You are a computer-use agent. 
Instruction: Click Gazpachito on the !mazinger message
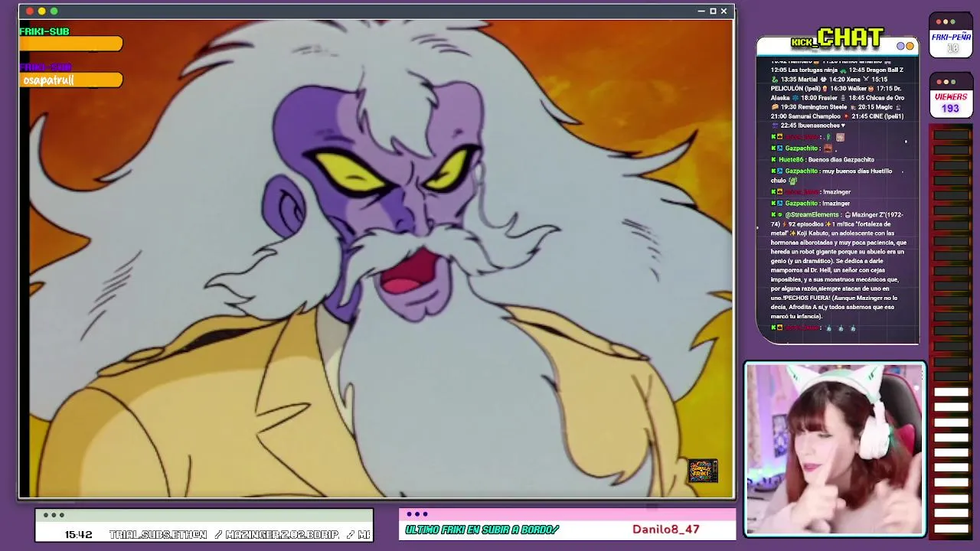click(x=802, y=204)
